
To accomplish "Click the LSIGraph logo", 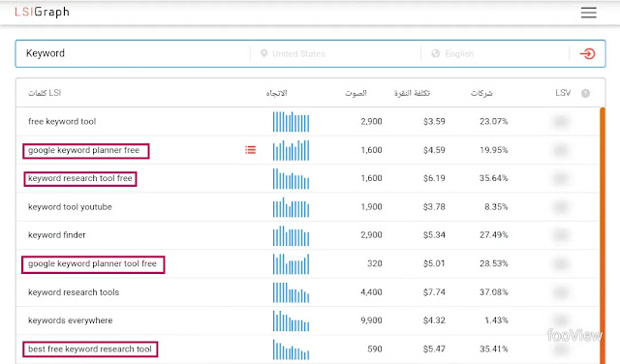I will [x=42, y=12].
